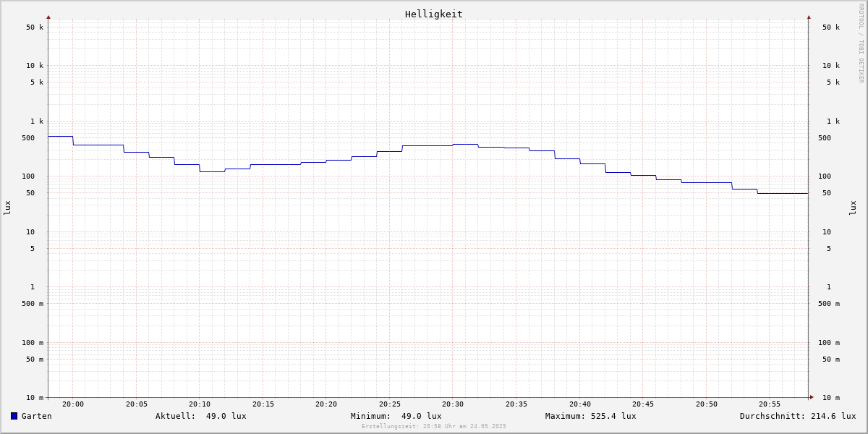Click the '50 k' label on the left axis

pyautogui.click(x=35, y=27)
